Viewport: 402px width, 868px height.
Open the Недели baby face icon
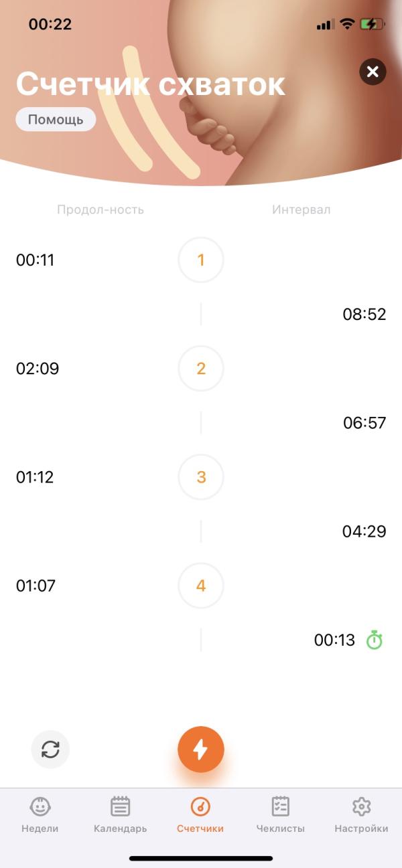tap(40, 806)
